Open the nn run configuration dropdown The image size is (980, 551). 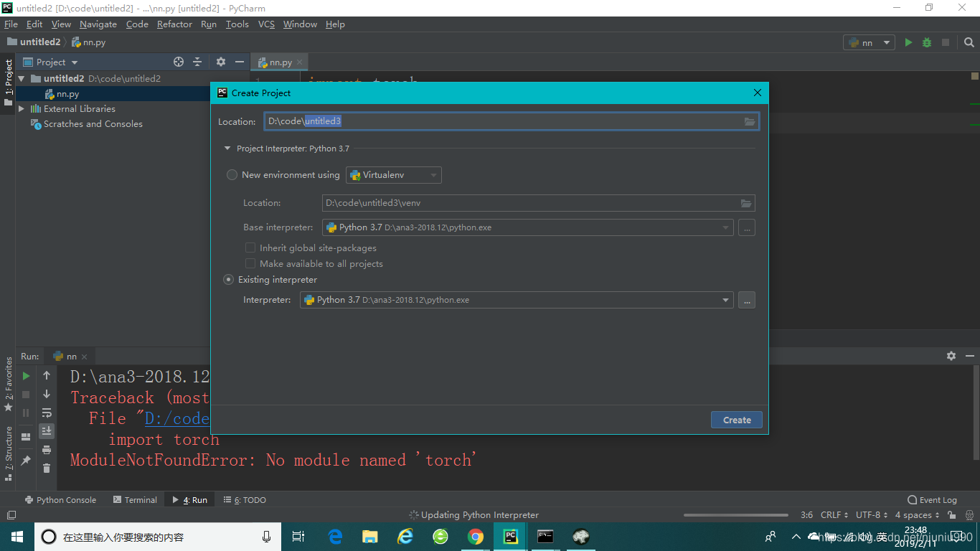[x=869, y=42]
